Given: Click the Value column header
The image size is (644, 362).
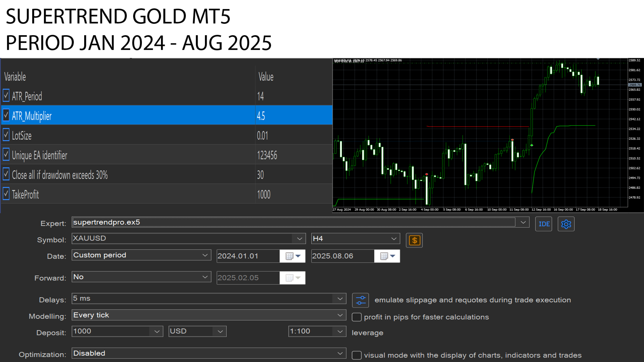Looking at the screenshot, I should (266, 77).
